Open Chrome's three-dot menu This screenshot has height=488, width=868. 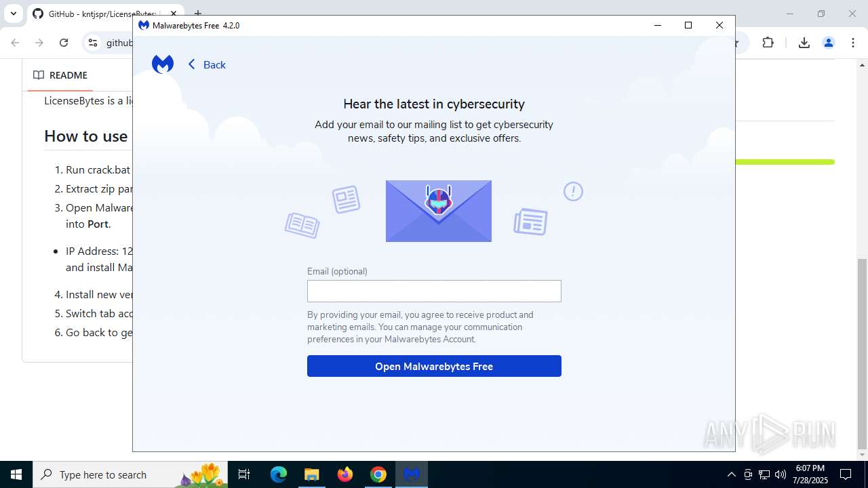(852, 43)
